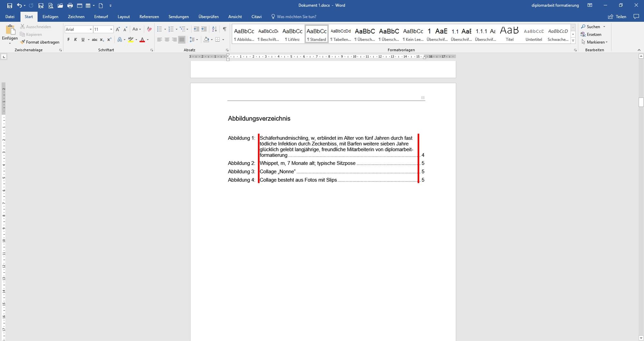The image size is (644, 341).
Task: Apply subscript formatting
Action: point(102,40)
